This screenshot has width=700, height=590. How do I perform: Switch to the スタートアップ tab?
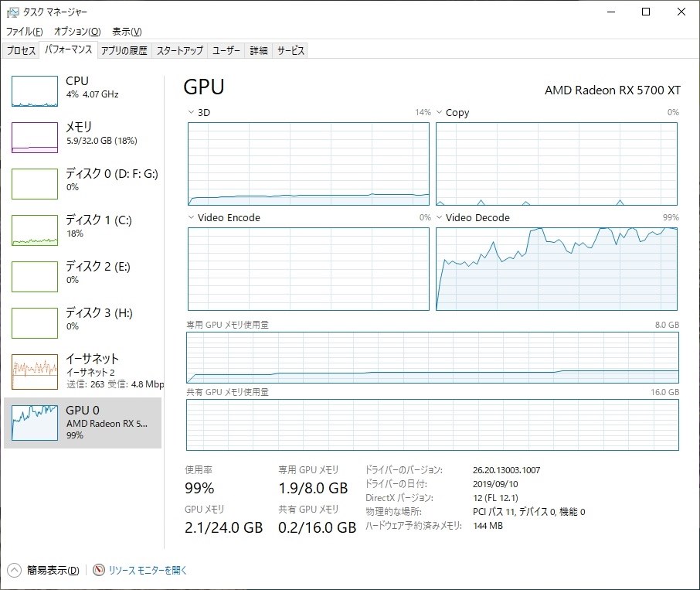(x=179, y=50)
